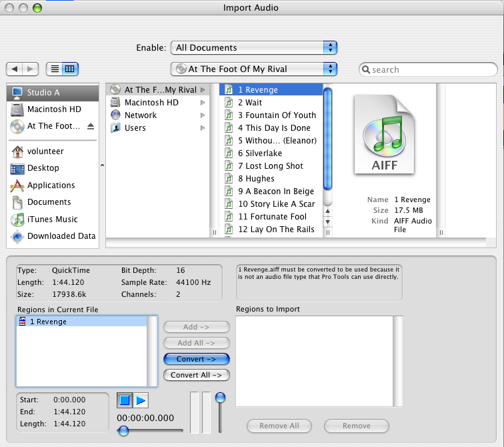Image resolution: width=504 pixels, height=447 pixels.
Task: Open iTunes Music folder in sidebar
Action: [x=52, y=219]
